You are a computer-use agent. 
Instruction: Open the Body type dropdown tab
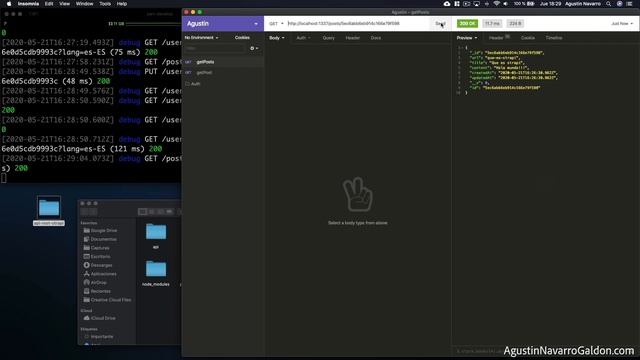[x=277, y=38]
